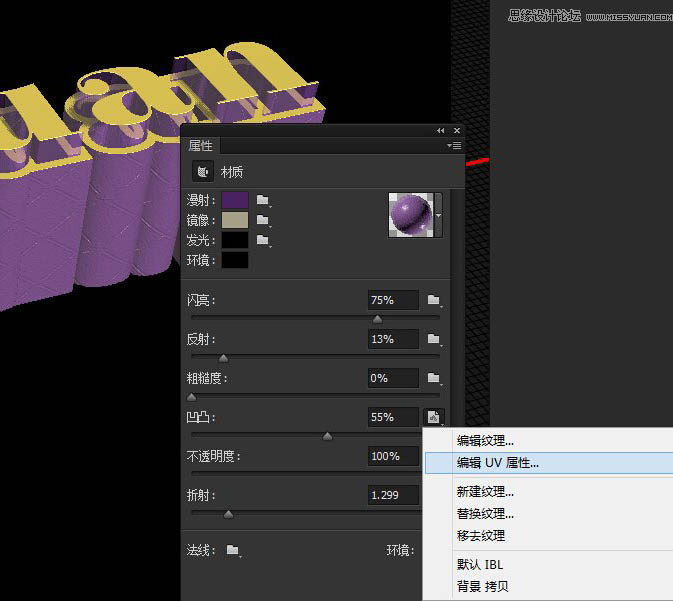The width and height of the screenshot is (673, 601).
Task: Click the 法线 (normal) label
Action: click(200, 550)
